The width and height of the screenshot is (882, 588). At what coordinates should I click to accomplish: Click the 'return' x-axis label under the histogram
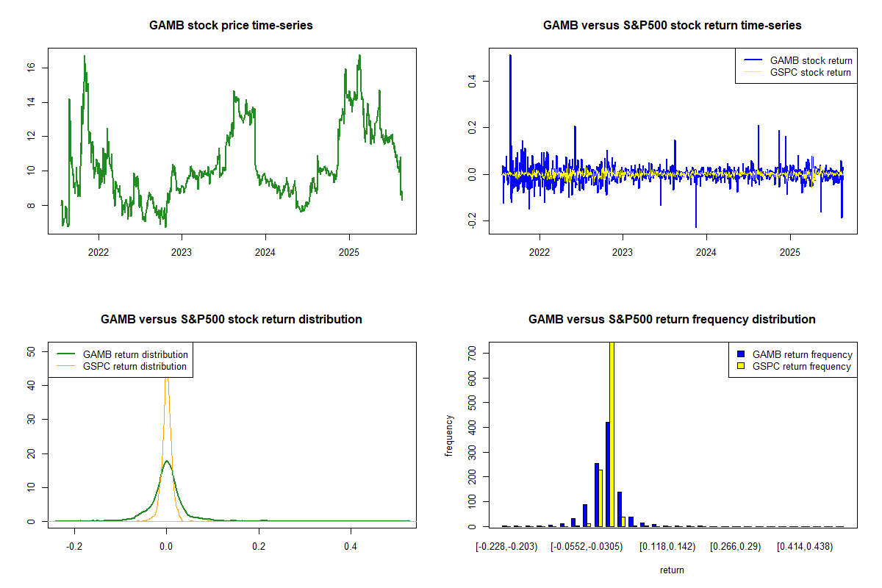[x=672, y=570]
